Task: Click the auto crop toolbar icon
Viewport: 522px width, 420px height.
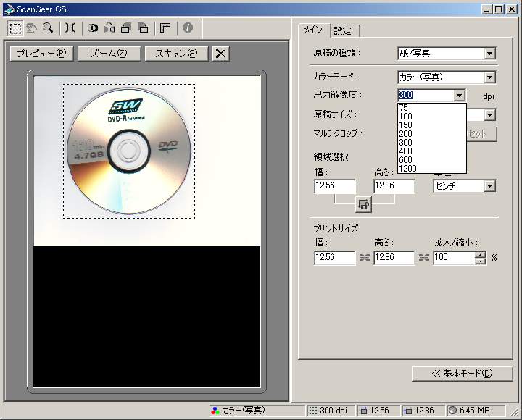Action: point(70,28)
